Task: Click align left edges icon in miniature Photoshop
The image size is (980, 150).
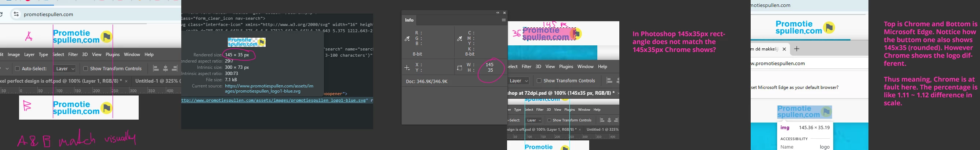Action: pyautogui.click(x=602, y=120)
